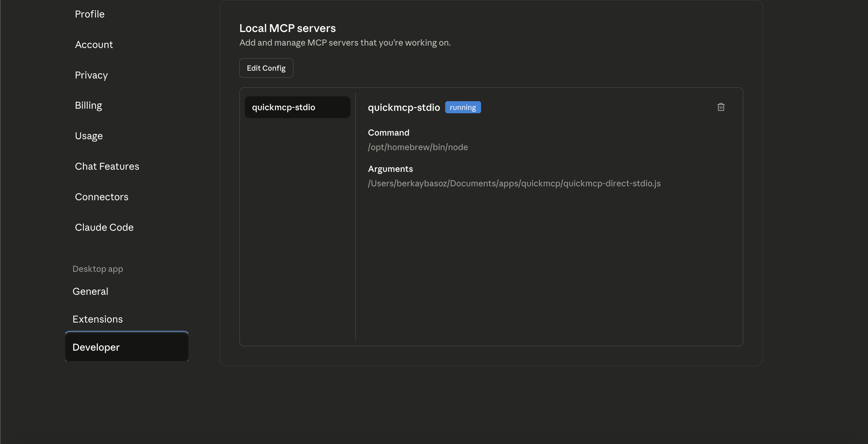Click the Desktop app section label

[x=97, y=268]
